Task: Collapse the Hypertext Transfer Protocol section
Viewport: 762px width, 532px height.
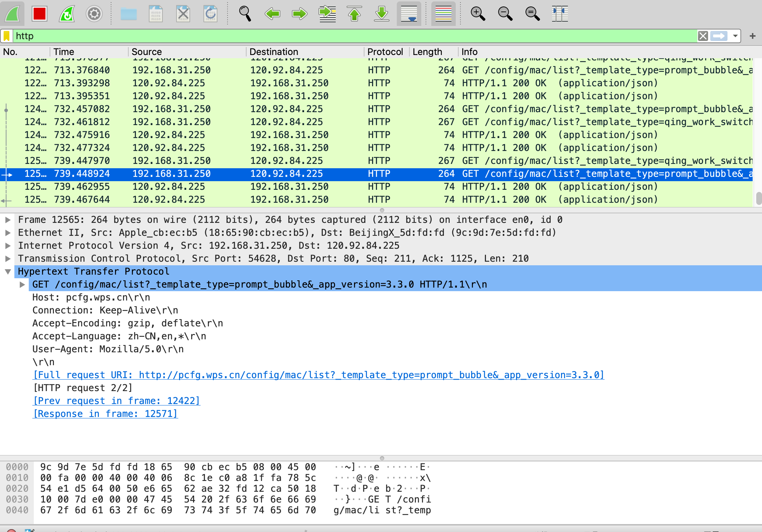Action: [x=8, y=271]
